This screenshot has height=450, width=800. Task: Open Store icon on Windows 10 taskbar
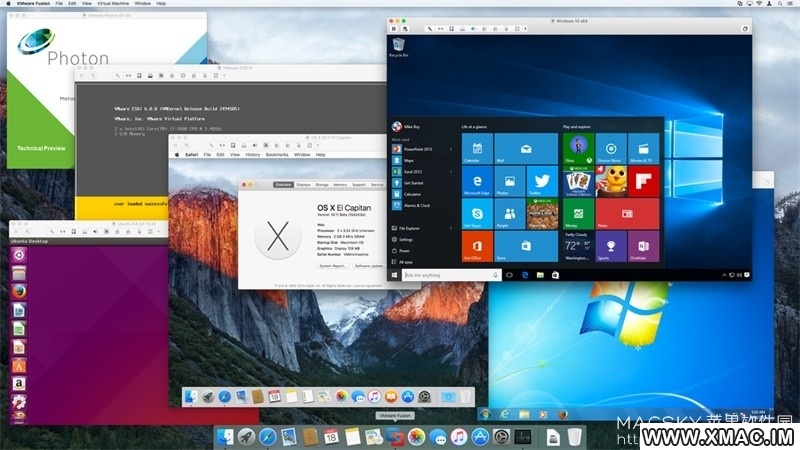tap(555, 275)
